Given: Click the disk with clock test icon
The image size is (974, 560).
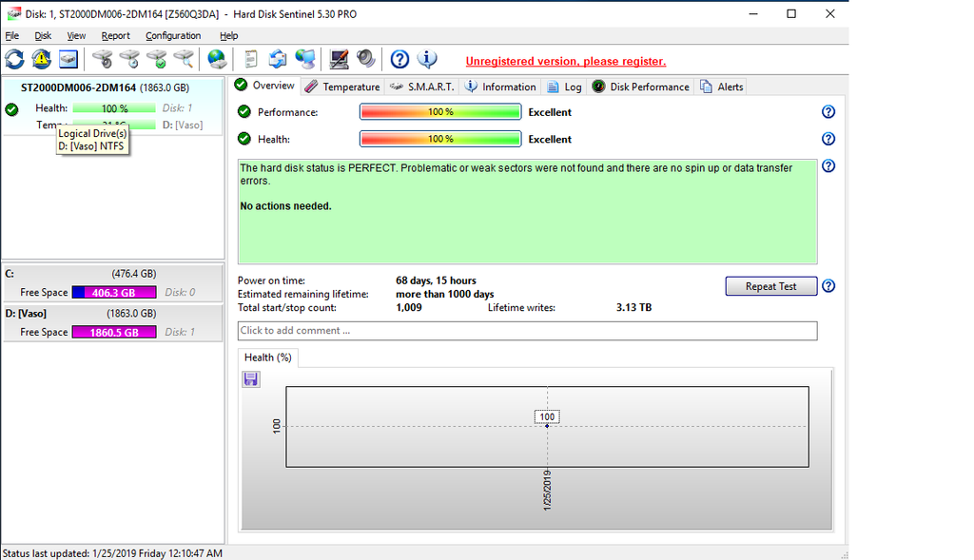Looking at the screenshot, I should click(x=129, y=60).
